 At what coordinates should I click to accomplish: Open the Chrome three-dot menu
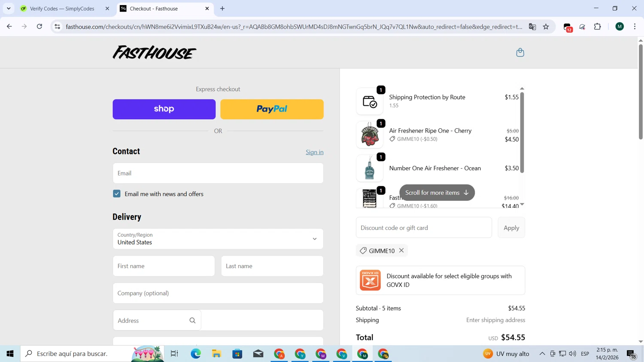point(635,27)
